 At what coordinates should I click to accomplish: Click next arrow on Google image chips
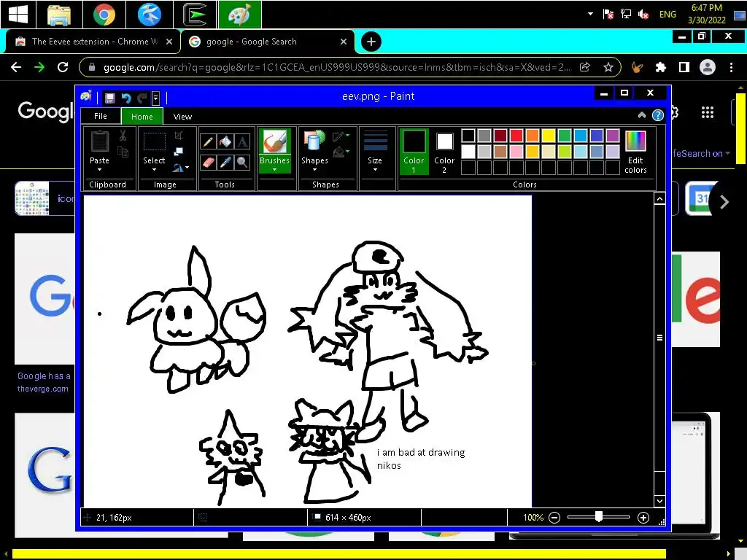tap(724, 202)
